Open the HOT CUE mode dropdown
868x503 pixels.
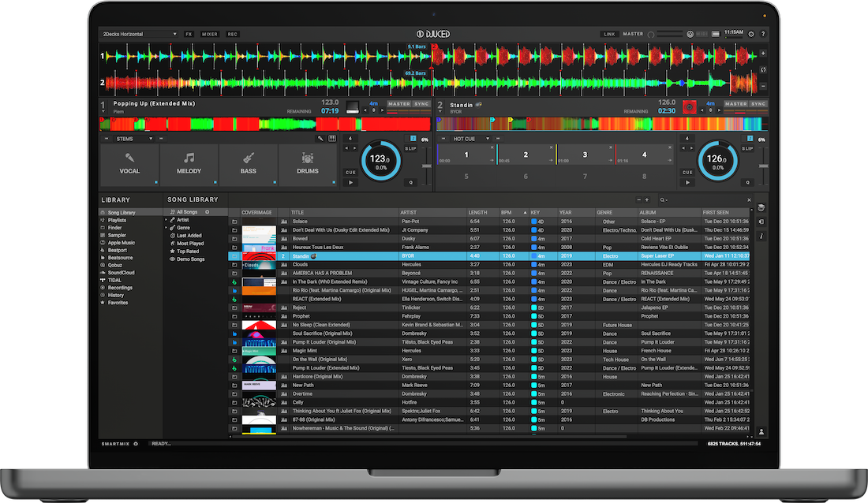pos(471,139)
